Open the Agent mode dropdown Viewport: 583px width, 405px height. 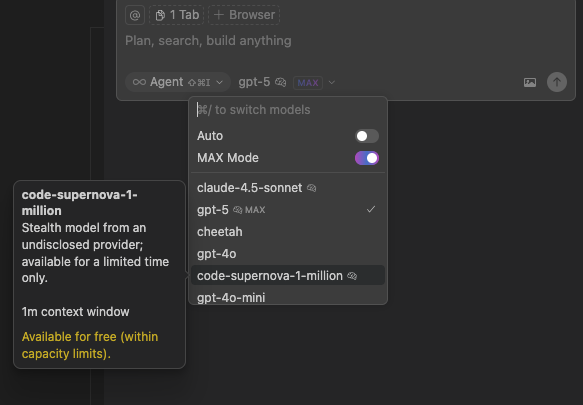[x=178, y=82]
